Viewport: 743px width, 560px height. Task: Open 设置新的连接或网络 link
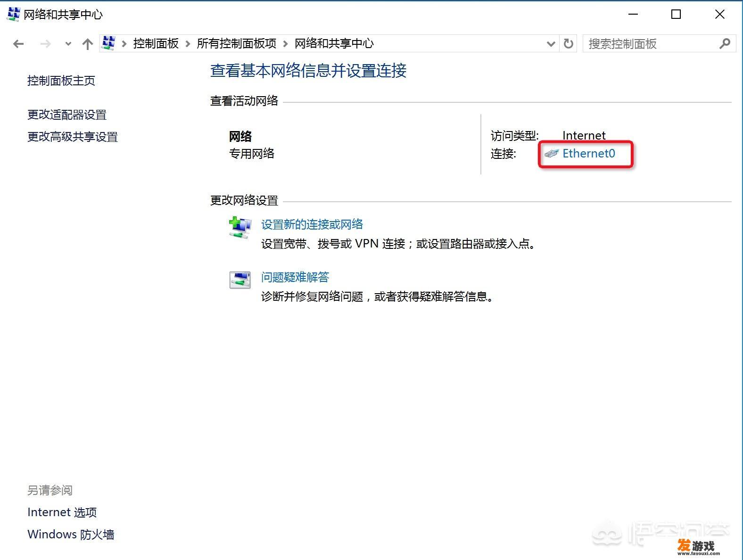tap(312, 224)
